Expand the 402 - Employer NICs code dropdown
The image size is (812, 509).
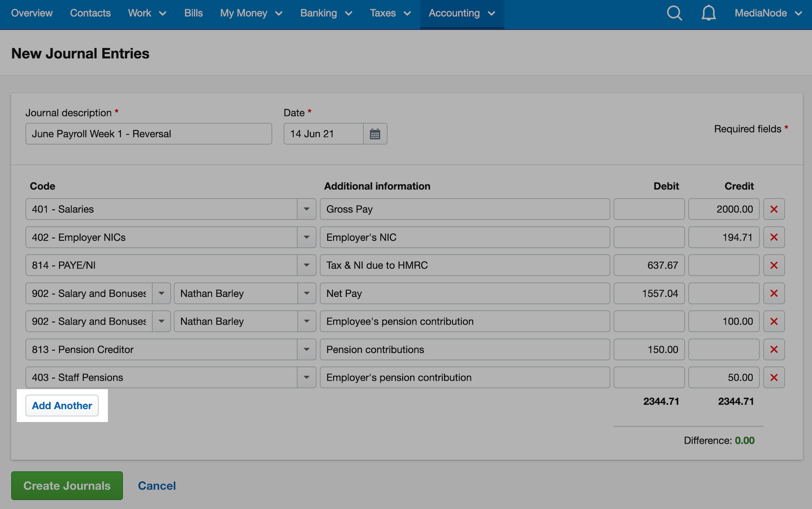[307, 237]
